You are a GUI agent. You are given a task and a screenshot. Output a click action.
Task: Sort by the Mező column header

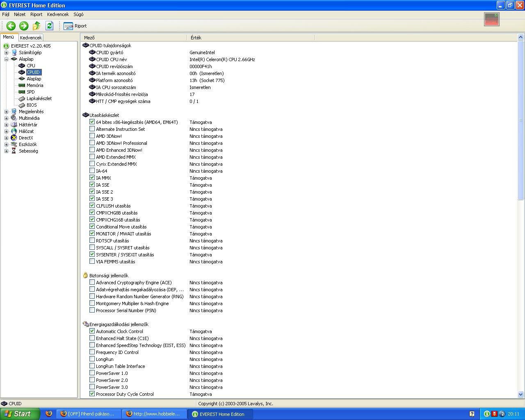point(134,37)
